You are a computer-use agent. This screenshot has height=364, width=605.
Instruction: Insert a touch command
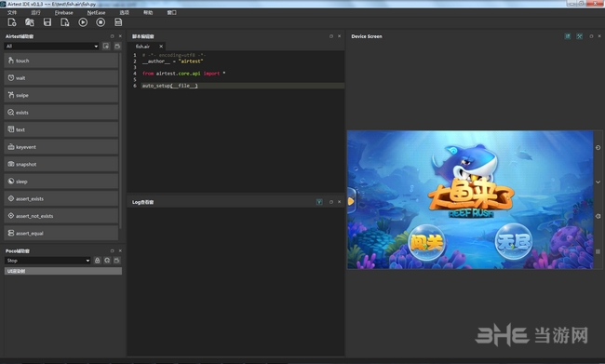60,61
